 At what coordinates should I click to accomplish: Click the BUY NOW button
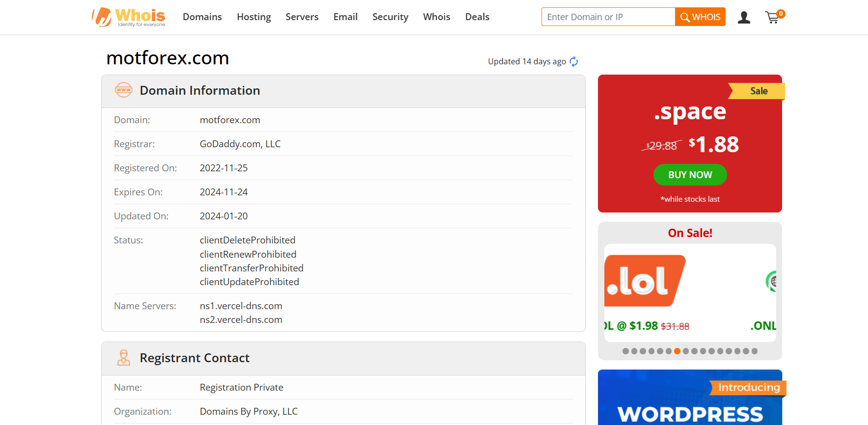(x=690, y=175)
